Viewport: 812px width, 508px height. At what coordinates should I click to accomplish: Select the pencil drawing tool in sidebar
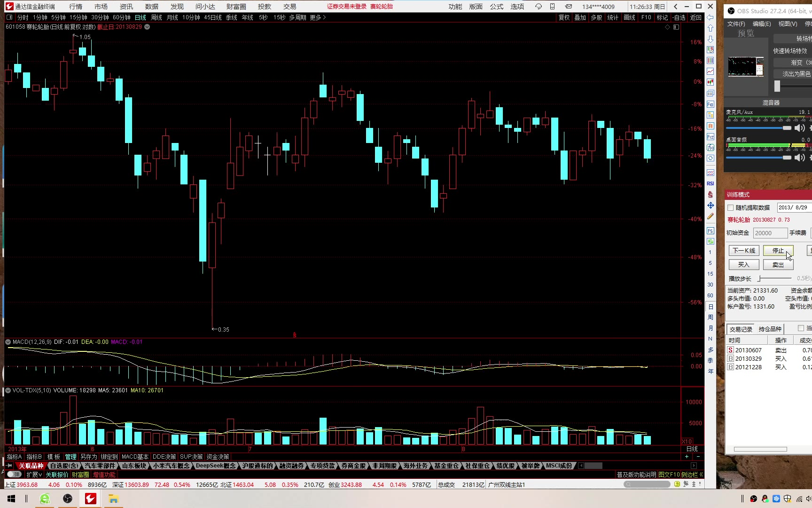coord(710,216)
